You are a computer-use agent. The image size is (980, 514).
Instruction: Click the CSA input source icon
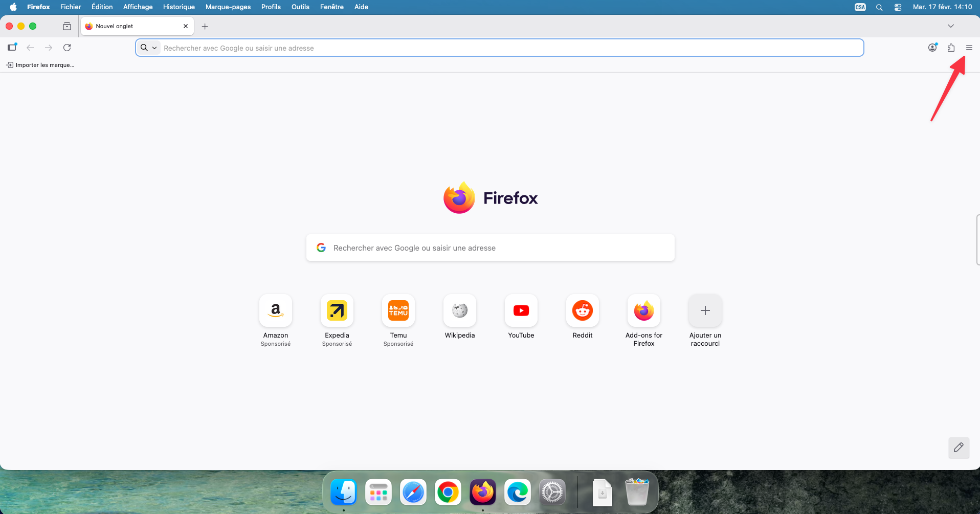pos(860,7)
